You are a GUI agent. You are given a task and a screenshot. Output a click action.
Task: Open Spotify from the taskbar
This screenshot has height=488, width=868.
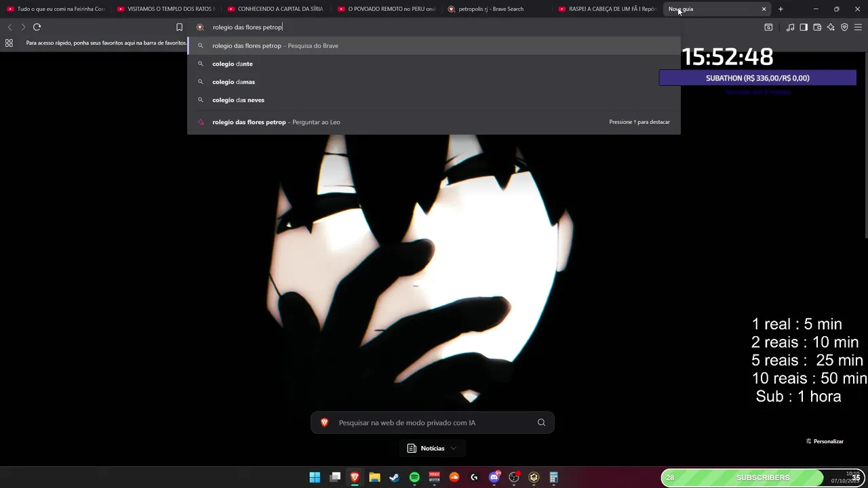click(x=414, y=477)
